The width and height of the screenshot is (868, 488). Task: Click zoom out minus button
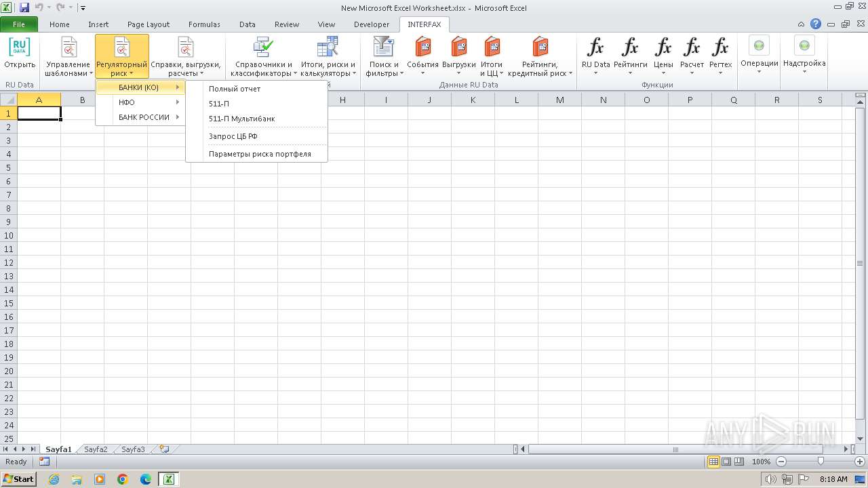781,462
